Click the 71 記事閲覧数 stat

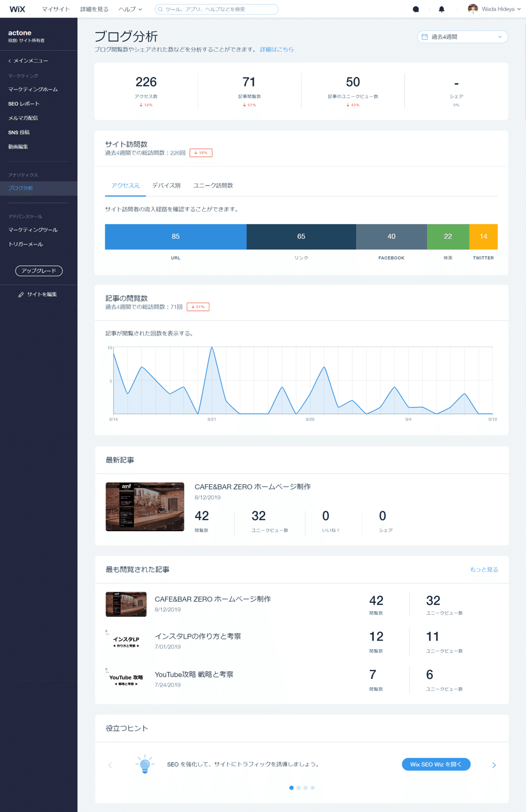249,90
